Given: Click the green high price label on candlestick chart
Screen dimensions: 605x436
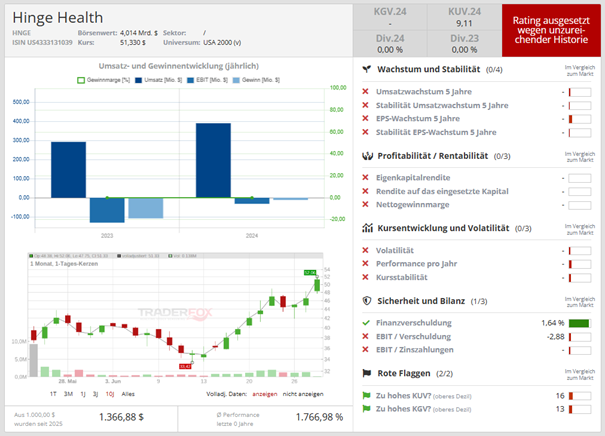Looking at the screenshot, I should pyautogui.click(x=310, y=272).
